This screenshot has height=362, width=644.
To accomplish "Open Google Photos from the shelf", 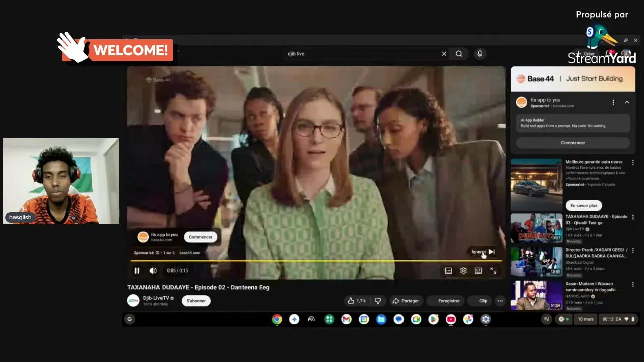I will (x=468, y=319).
